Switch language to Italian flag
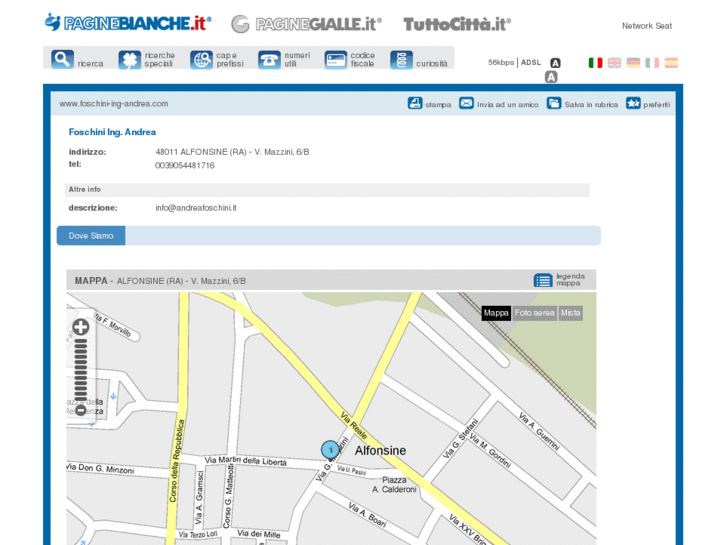The image size is (727, 545). coord(595,63)
